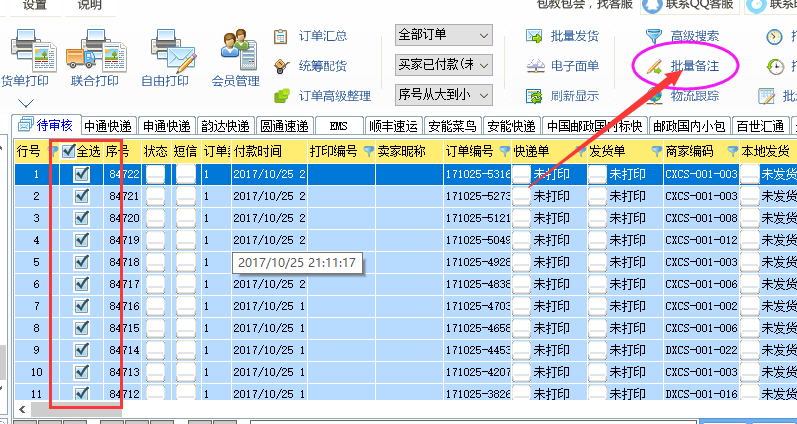Image resolution: width=797 pixels, height=424 pixels.
Task: Click 快递单 box in row 84721
Action: (x=522, y=196)
